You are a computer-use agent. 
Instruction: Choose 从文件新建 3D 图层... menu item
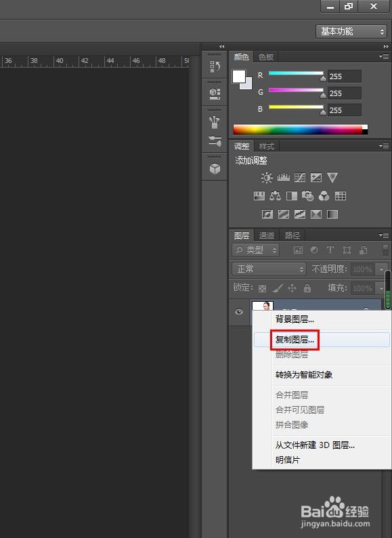point(322,445)
